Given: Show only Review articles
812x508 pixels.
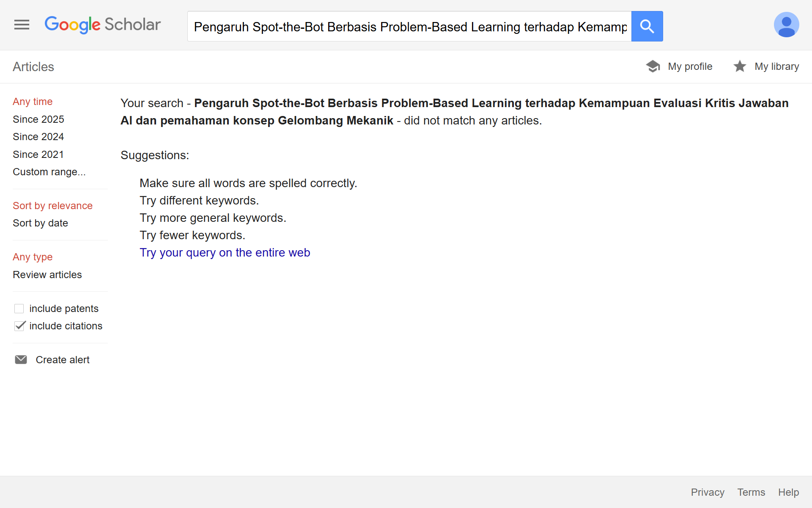Looking at the screenshot, I should [47, 275].
